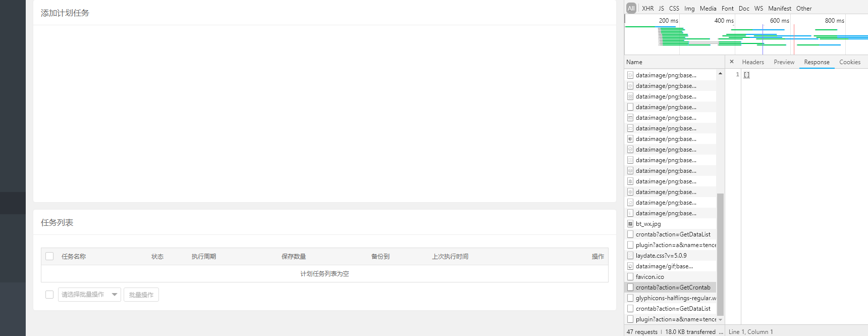
Task: Filter network requests by All
Action: [x=631, y=9]
